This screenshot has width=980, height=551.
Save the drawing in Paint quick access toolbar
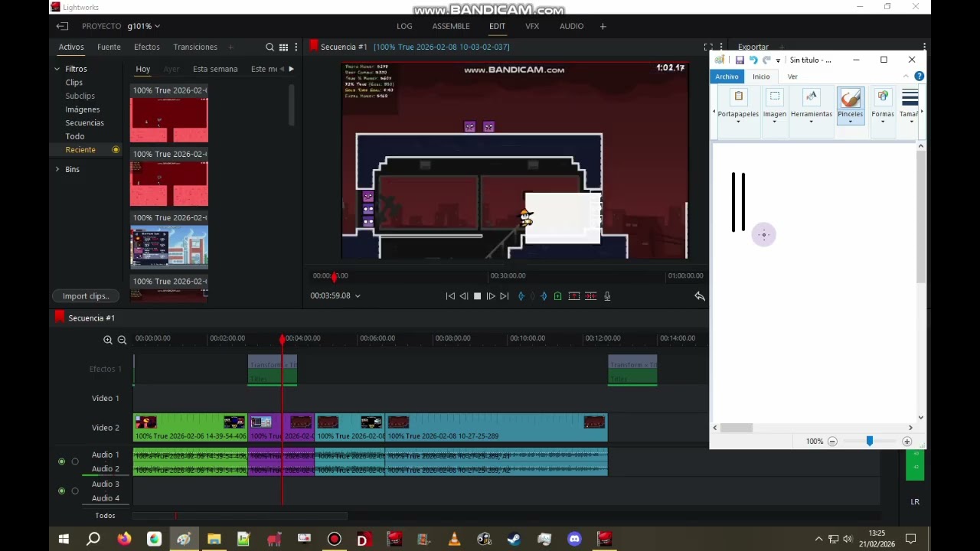pyautogui.click(x=740, y=60)
